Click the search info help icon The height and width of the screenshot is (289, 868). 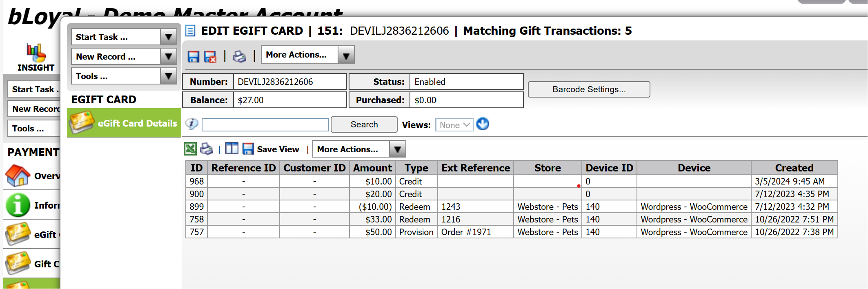point(192,124)
